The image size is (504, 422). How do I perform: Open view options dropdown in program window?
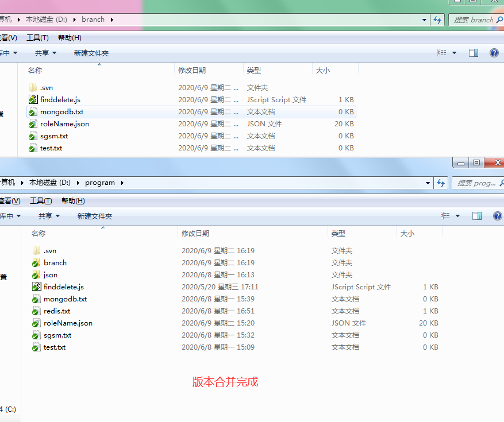457,216
